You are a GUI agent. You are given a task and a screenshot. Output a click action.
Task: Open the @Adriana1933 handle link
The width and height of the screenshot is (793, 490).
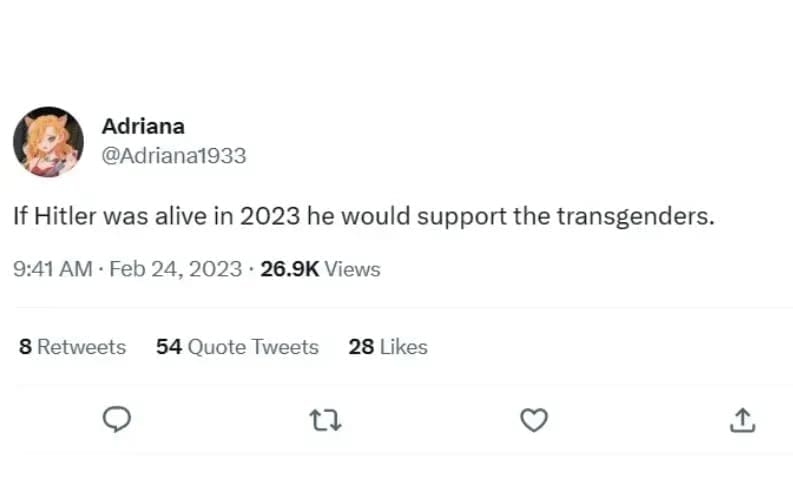(174, 156)
